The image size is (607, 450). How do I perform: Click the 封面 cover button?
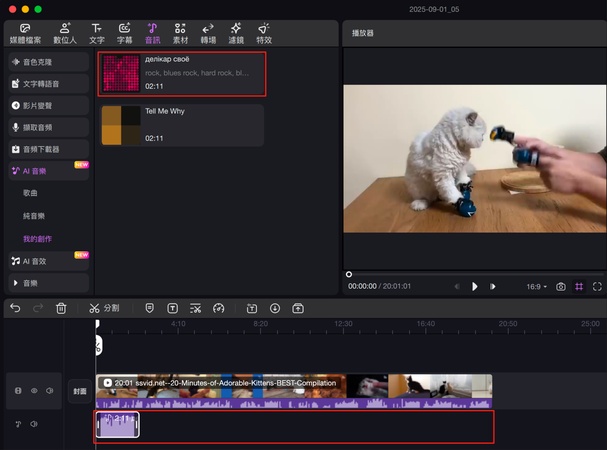80,392
